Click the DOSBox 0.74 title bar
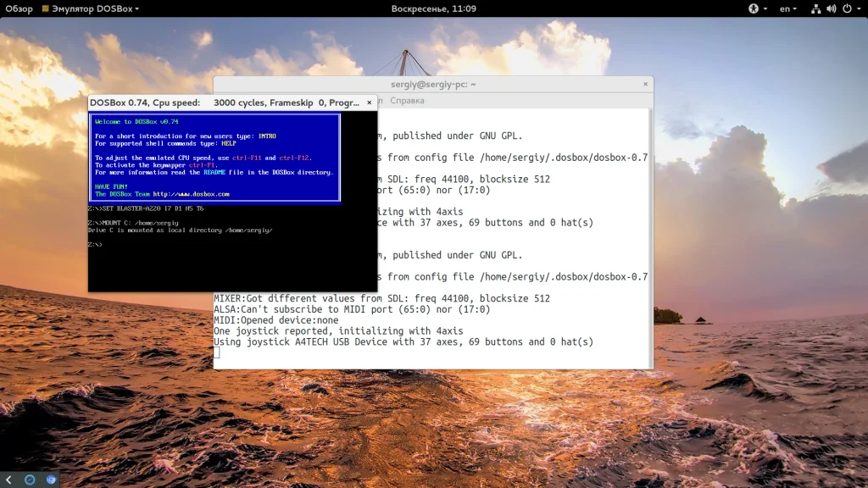 170,103
